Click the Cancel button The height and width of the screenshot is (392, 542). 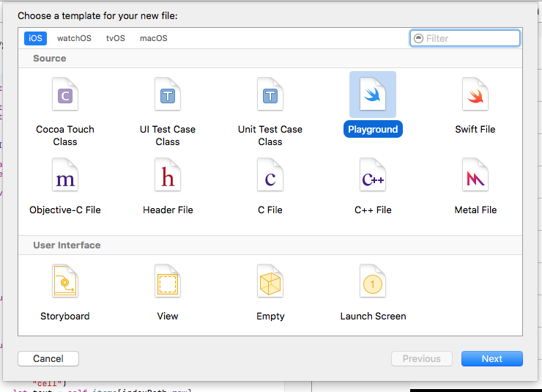tap(48, 359)
